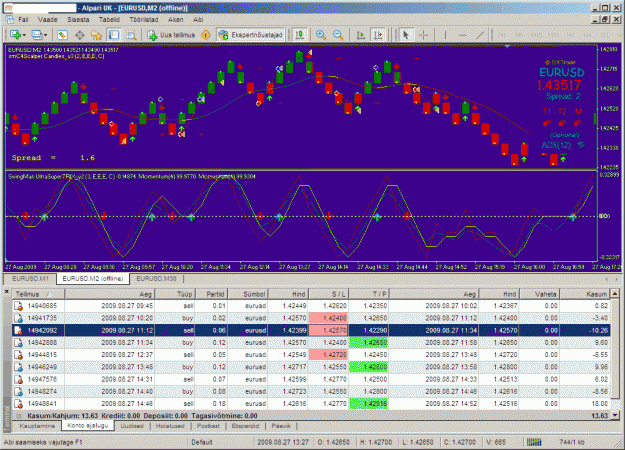625x450 pixels.
Task: Sort by the Kasum column header
Action: click(585, 294)
